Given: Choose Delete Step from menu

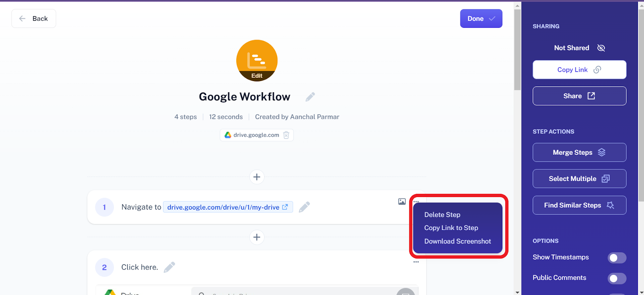Looking at the screenshot, I should click(442, 215).
